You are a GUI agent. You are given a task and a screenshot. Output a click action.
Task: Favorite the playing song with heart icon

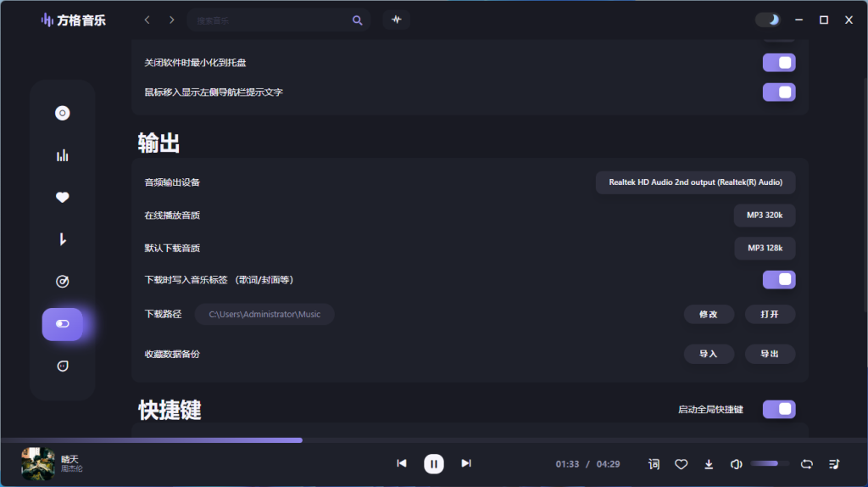(682, 464)
